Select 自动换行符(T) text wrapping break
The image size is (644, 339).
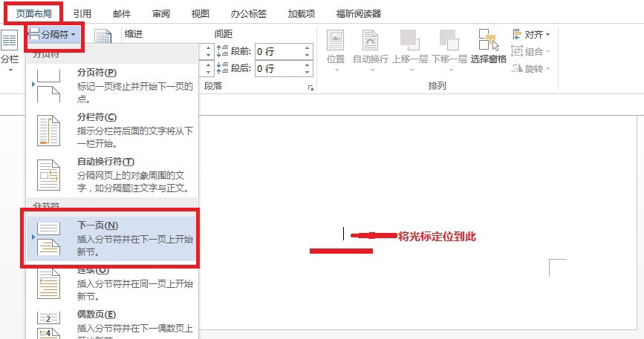[111, 175]
